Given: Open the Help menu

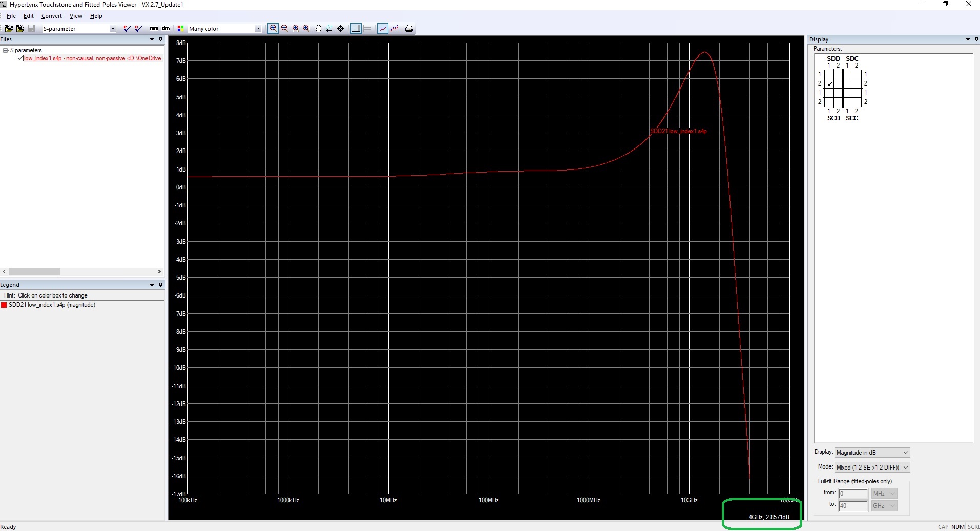Looking at the screenshot, I should 96,16.
